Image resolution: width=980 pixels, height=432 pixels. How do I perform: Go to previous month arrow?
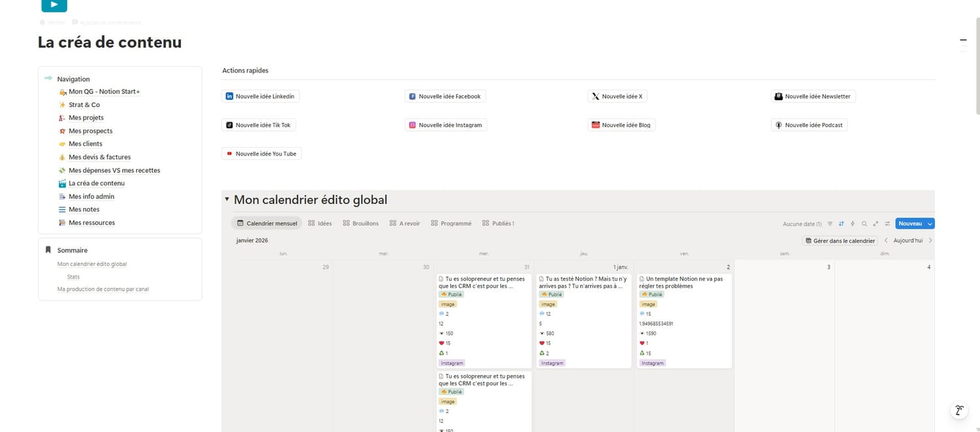point(886,241)
